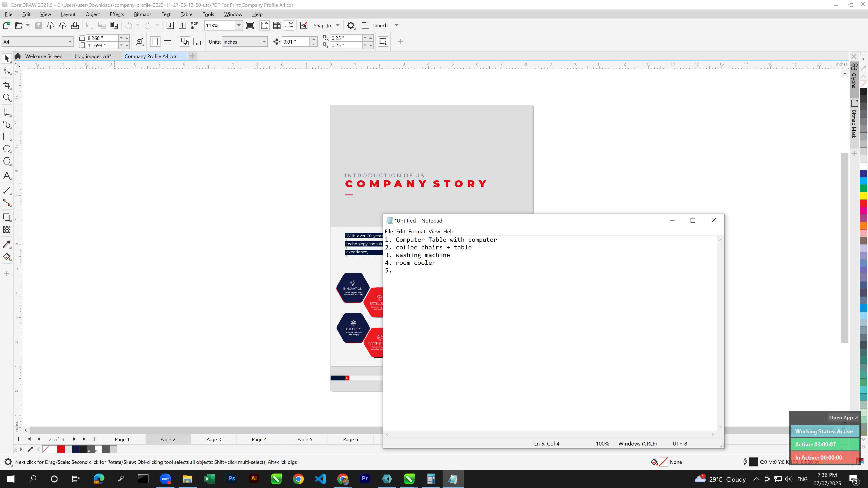Select the Ellipse tool
868x488 pixels.
coord(7,149)
